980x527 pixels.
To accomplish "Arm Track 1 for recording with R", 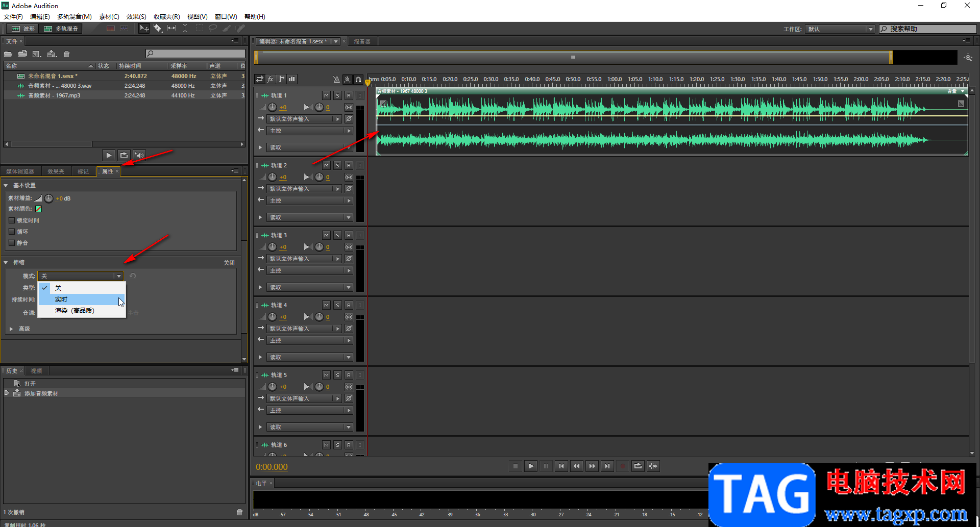I will click(x=349, y=95).
